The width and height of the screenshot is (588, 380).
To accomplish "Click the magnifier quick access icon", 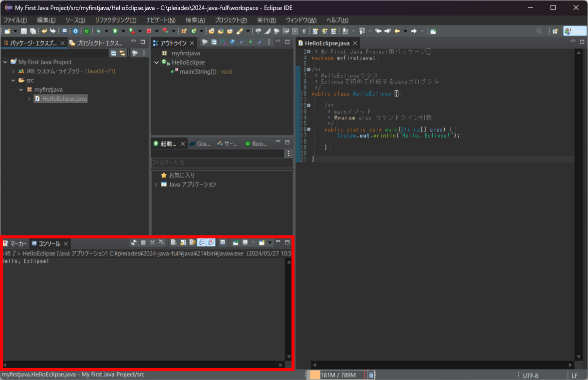I will pos(539,31).
